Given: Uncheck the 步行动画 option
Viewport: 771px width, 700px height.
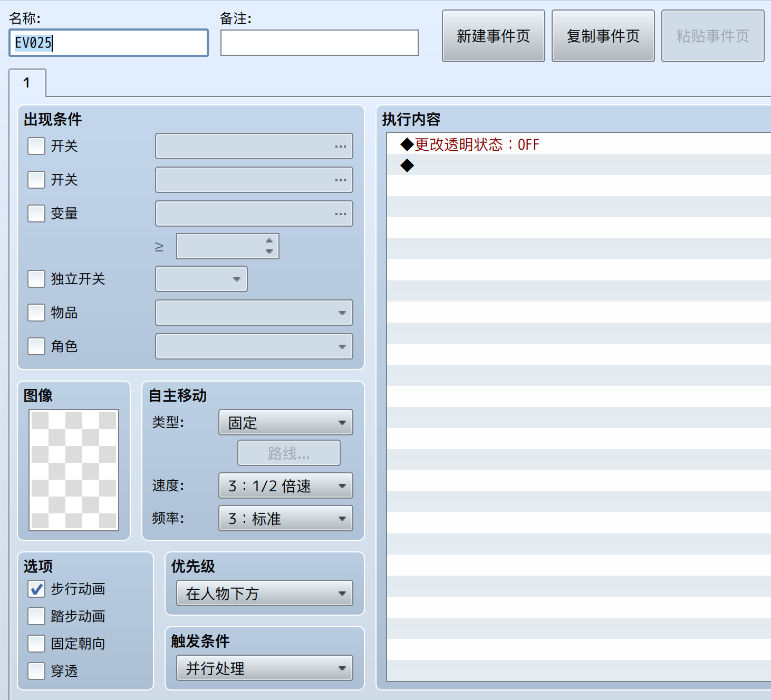Looking at the screenshot, I should pyautogui.click(x=36, y=589).
